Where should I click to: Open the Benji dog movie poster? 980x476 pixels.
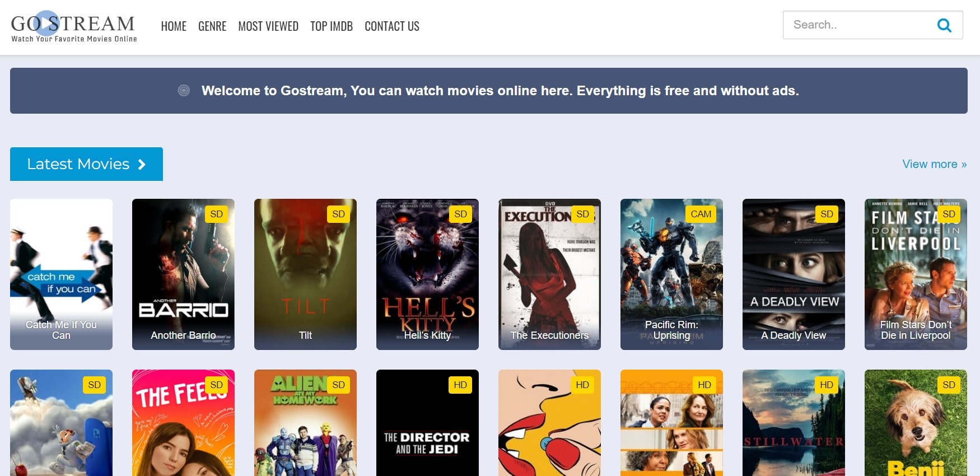(916, 423)
